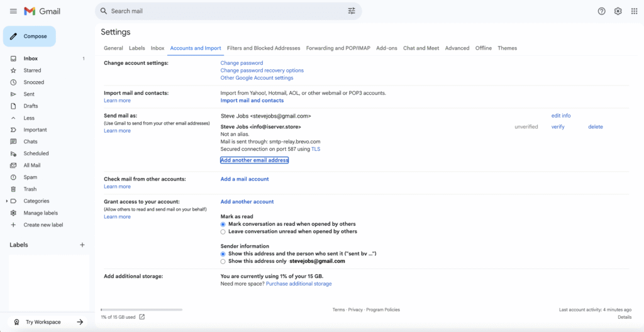Open Other Google Account settings link
Screen dimensions: 644x332
pos(257,78)
